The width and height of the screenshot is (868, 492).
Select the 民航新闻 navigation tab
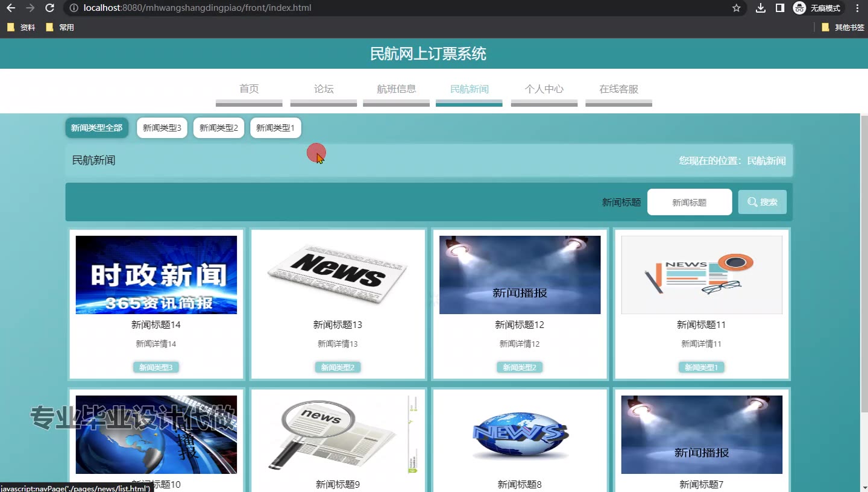coord(469,89)
